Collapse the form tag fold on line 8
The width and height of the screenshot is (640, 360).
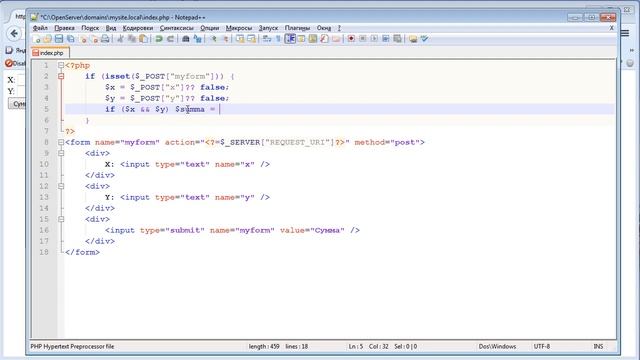coord(61,142)
